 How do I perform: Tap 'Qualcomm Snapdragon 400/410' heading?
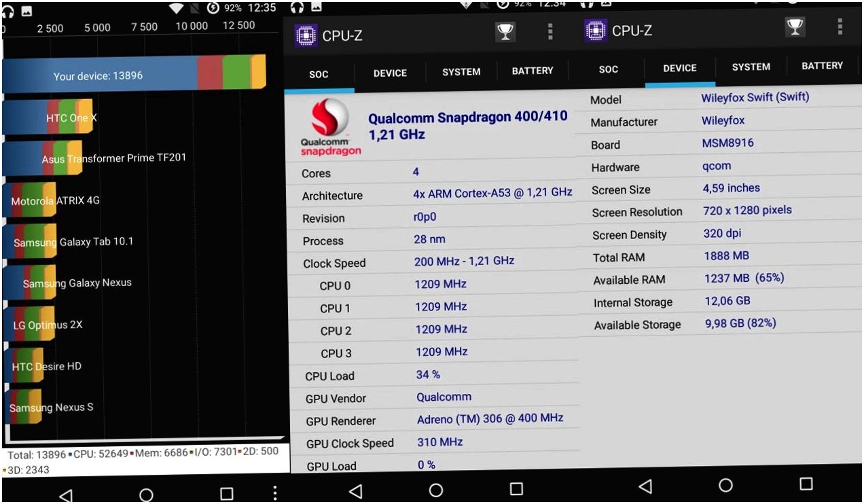click(467, 117)
